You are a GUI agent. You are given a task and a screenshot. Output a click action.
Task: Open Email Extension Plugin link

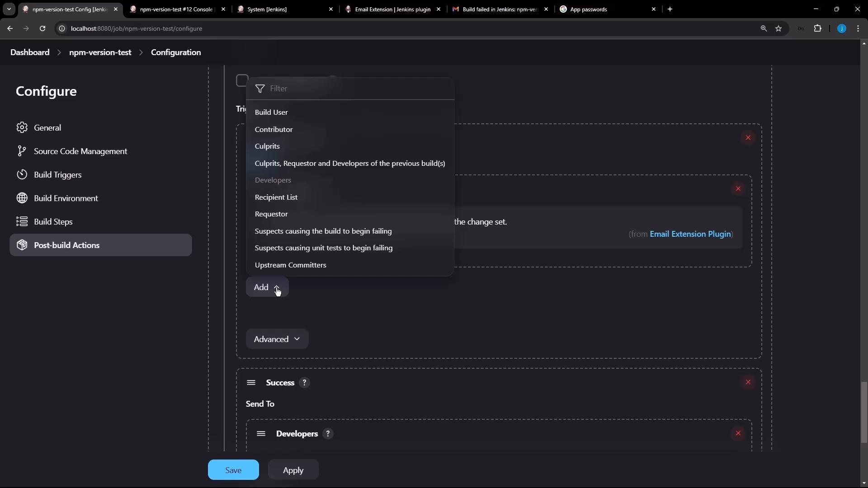pos(690,234)
